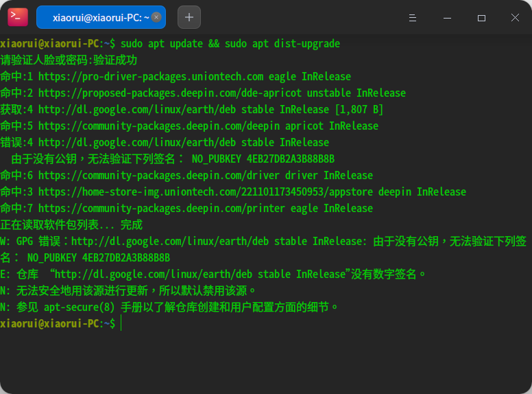Click the sudo apt update command text
This screenshot has width=532, height=394.
pyautogui.click(x=162, y=43)
